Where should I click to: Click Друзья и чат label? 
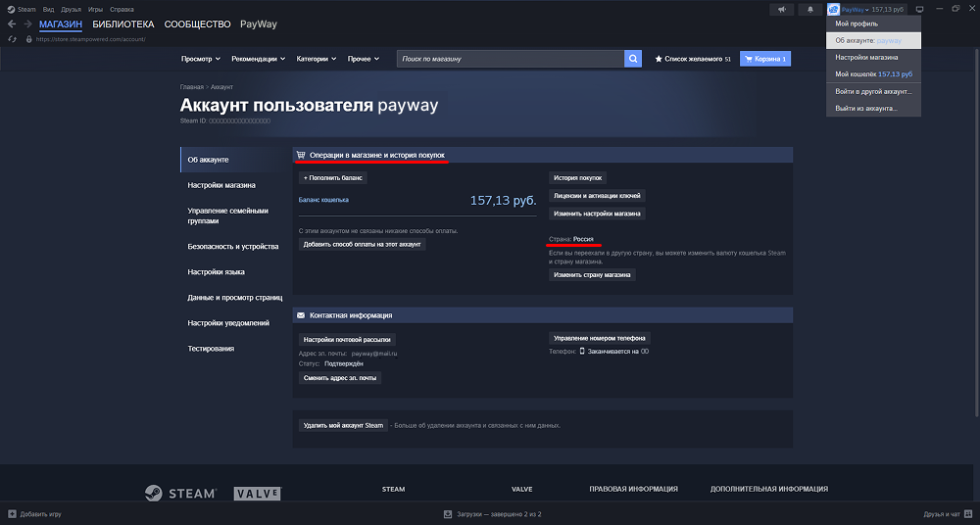[941, 514]
